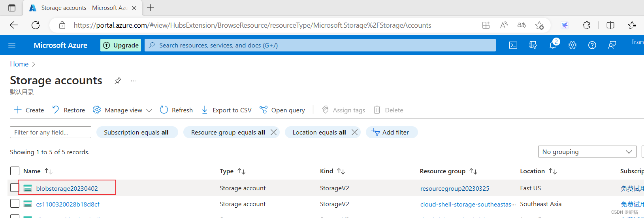
Task: Check the blobstorage20230402 row checkbox
Action: [15, 188]
